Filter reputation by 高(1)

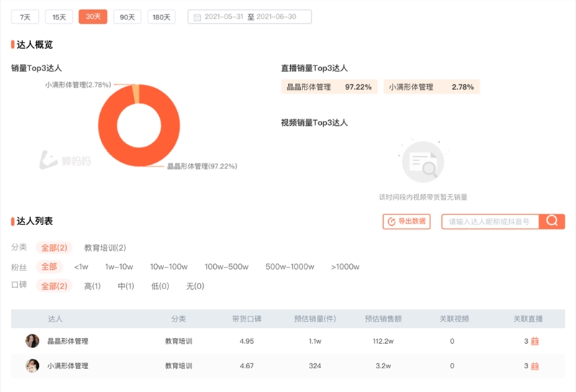coord(92,286)
